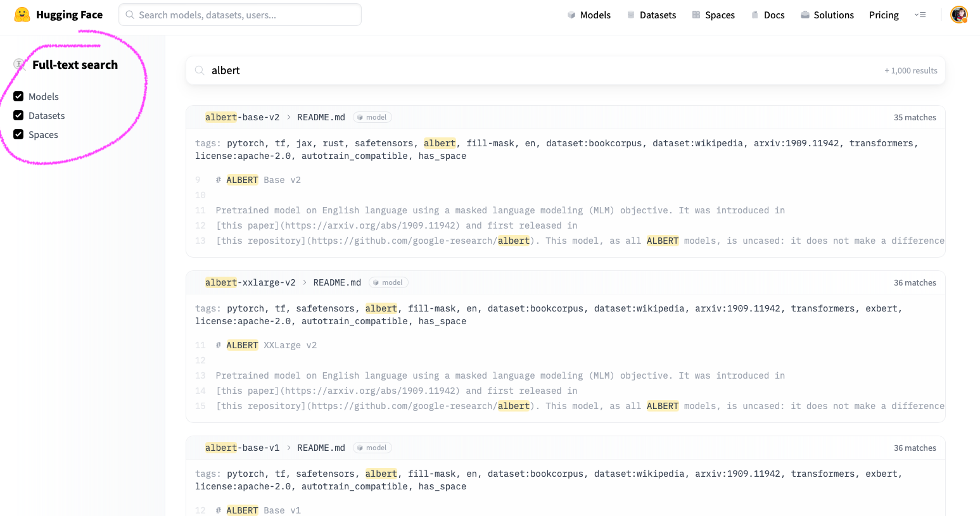
Task: Toggle the Spaces filter checkbox
Action: [x=18, y=134]
